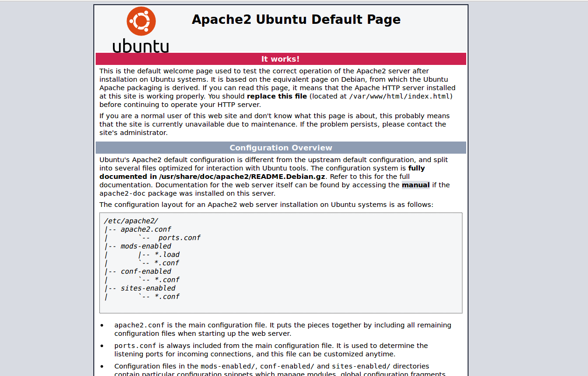Select ports.conf in the config layout tree
This screenshot has width=588, height=376.
(x=179, y=238)
